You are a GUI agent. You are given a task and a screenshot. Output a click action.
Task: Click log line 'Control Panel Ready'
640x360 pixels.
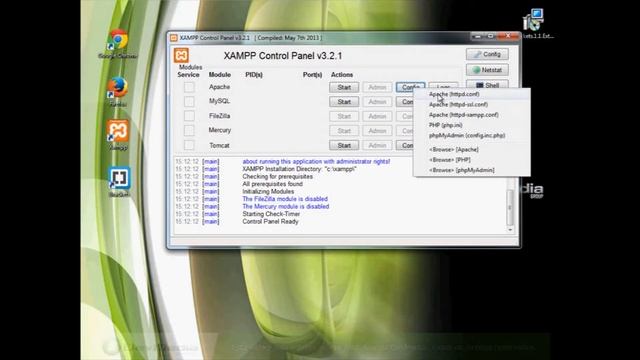pos(270,222)
